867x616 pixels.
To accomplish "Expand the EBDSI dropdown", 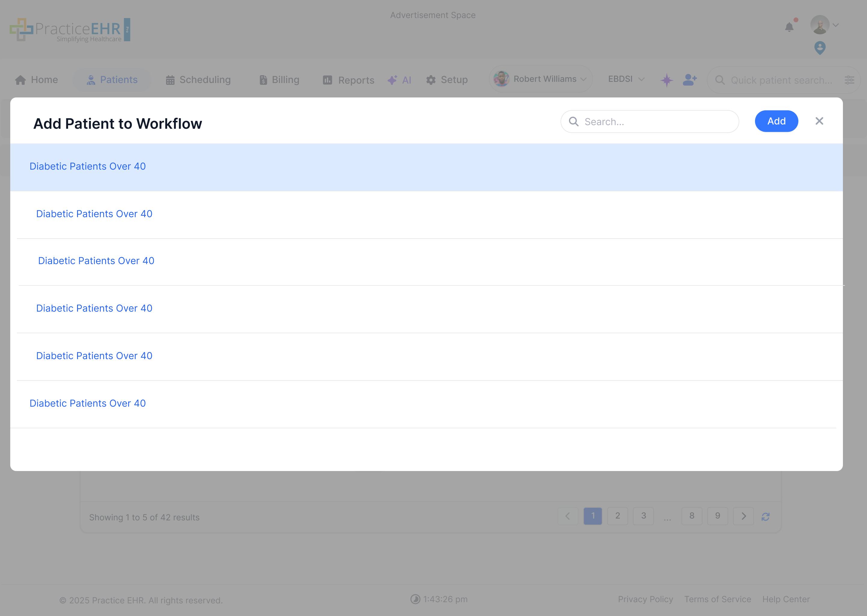I will [626, 79].
